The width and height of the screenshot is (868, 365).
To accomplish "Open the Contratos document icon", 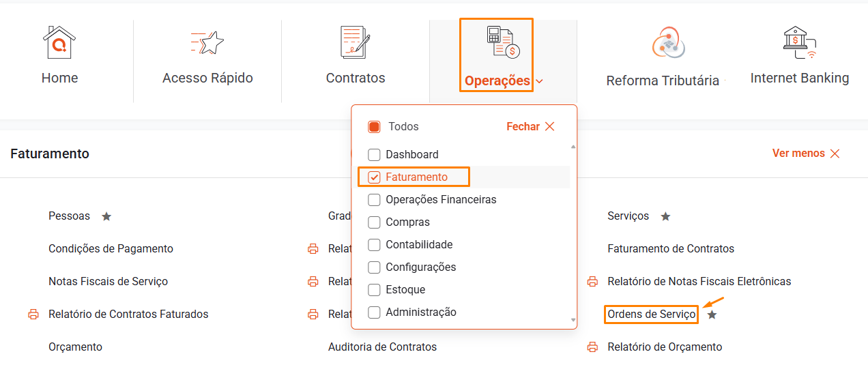I will pos(355,42).
